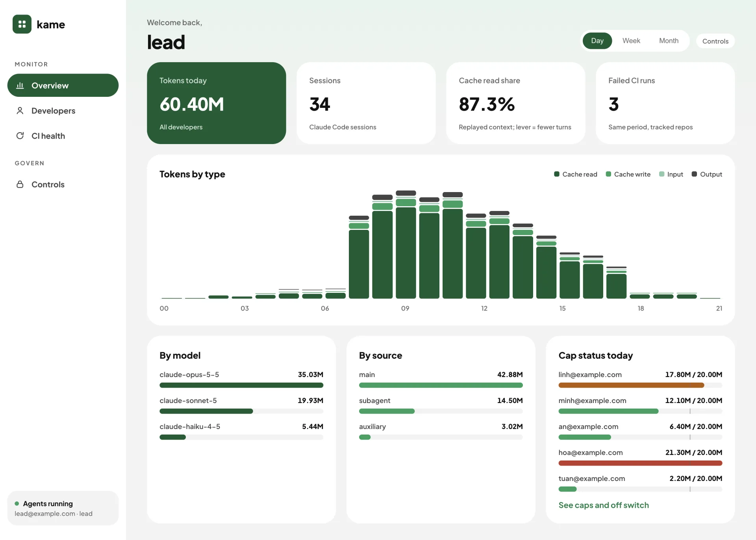
Task: Click the Cap status today heading
Action: (x=595, y=355)
